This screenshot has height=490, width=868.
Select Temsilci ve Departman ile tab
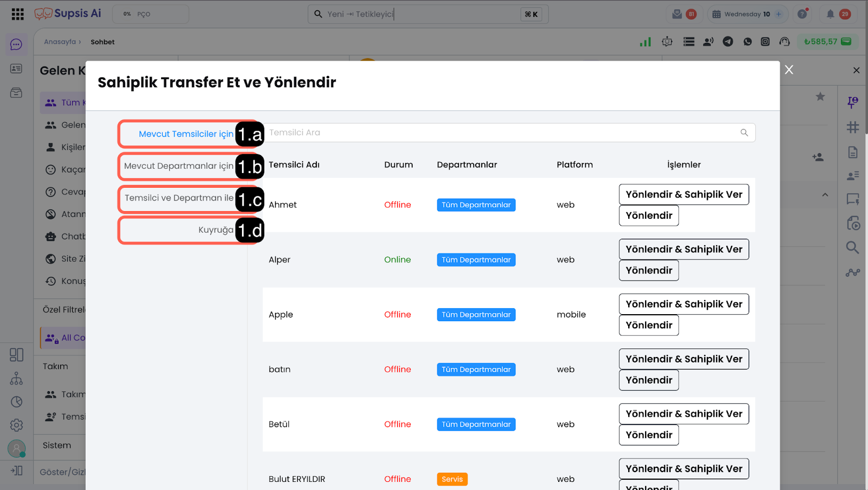tap(179, 198)
